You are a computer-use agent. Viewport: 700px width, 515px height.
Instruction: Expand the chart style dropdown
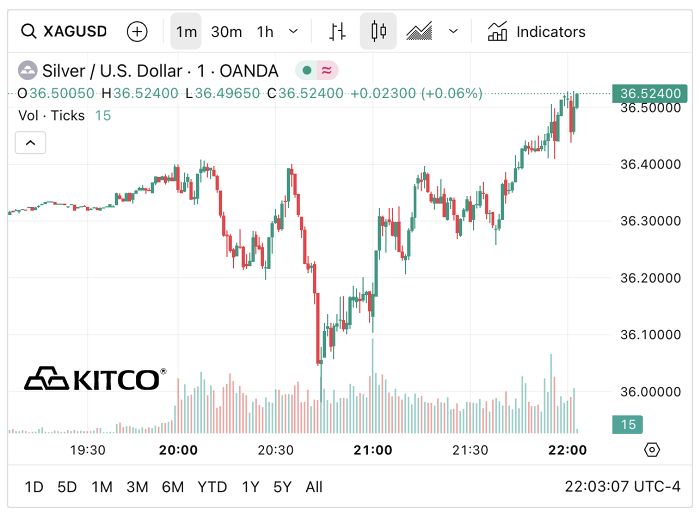pos(453,32)
